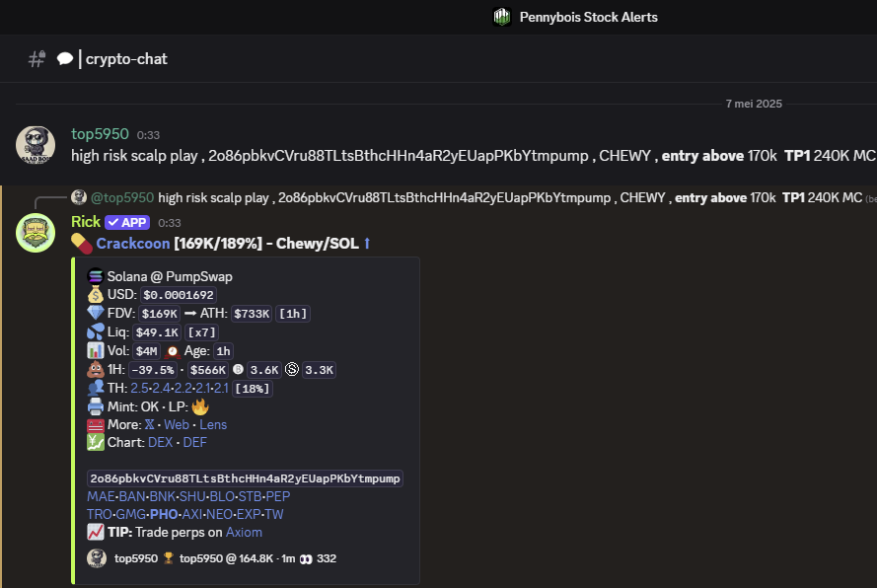This screenshot has height=588, width=877.
Task: Click the clock emoji beside Age
Action: point(173,351)
